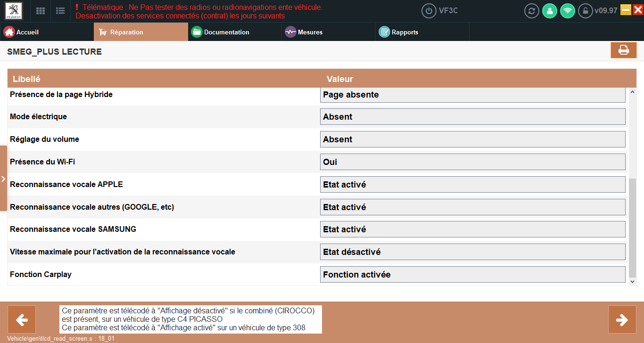
Task: Proceed with the right arrow button
Action: (x=622, y=319)
